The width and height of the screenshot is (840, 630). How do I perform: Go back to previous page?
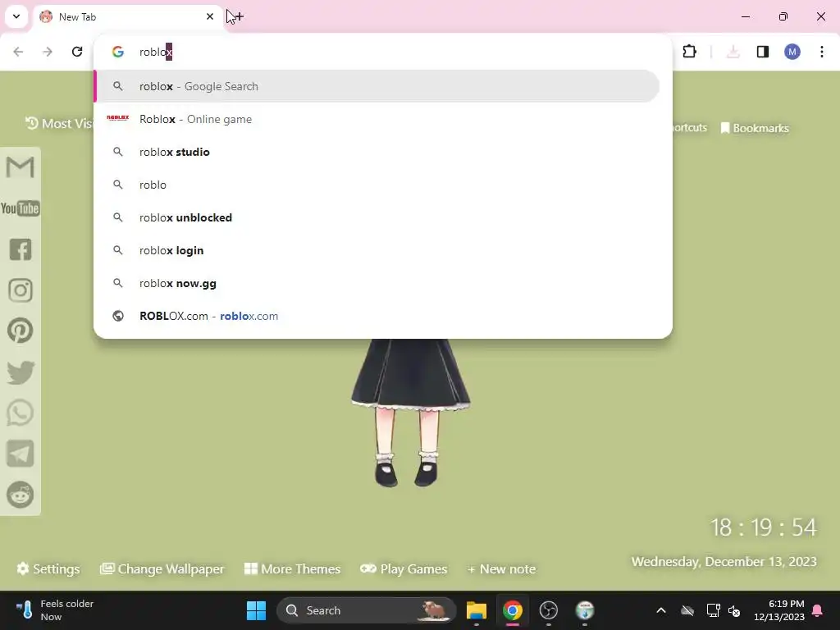[x=18, y=52]
